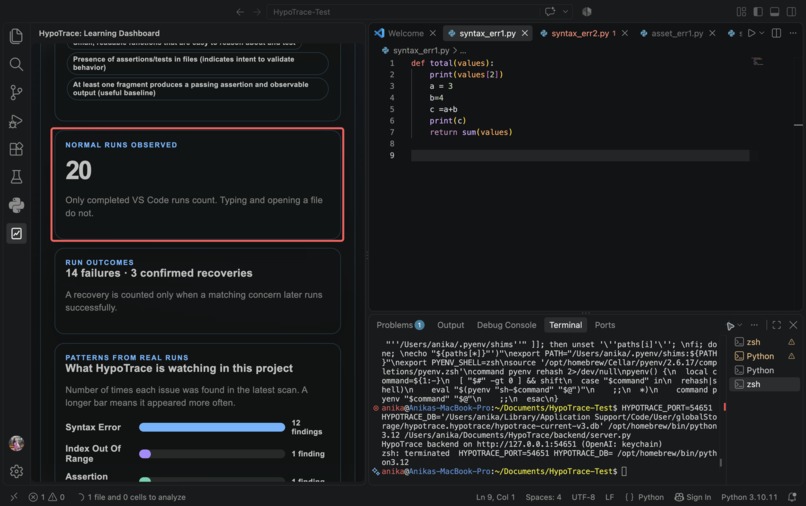The width and height of the screenshot is (806, 506).
Task: Expand the Chat dropdown arrow in title bar
Action: click(565, 11)
